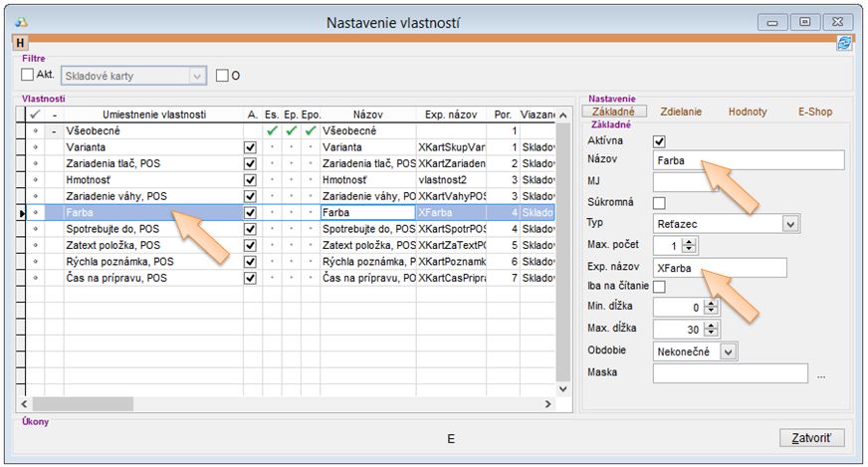Image resolution: width=868 pixels, height=467 pixels.
Task: Click the refresh icon at top right
Action: tap(844, 44)
